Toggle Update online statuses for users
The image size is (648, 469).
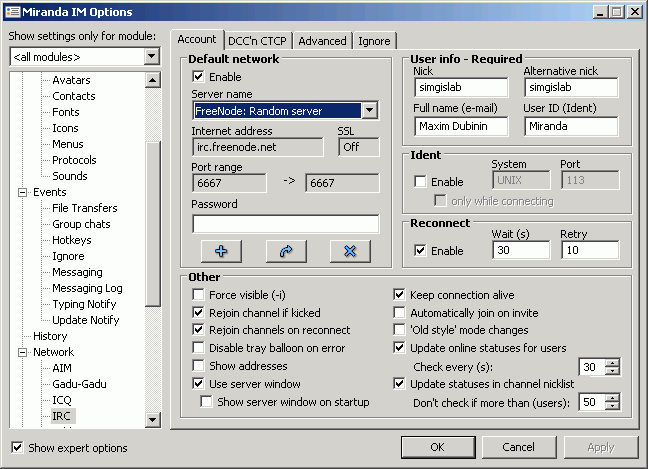[x=399, y=348]
